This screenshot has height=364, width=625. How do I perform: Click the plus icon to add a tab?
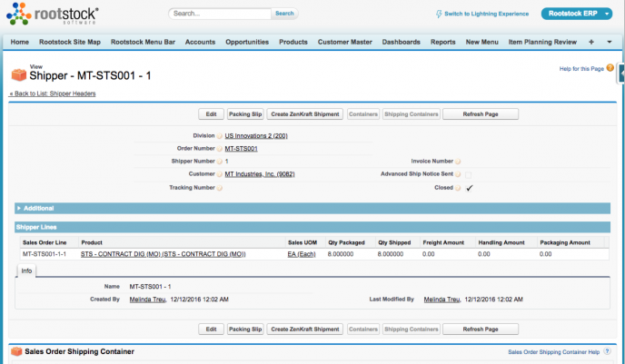[591, 42]
